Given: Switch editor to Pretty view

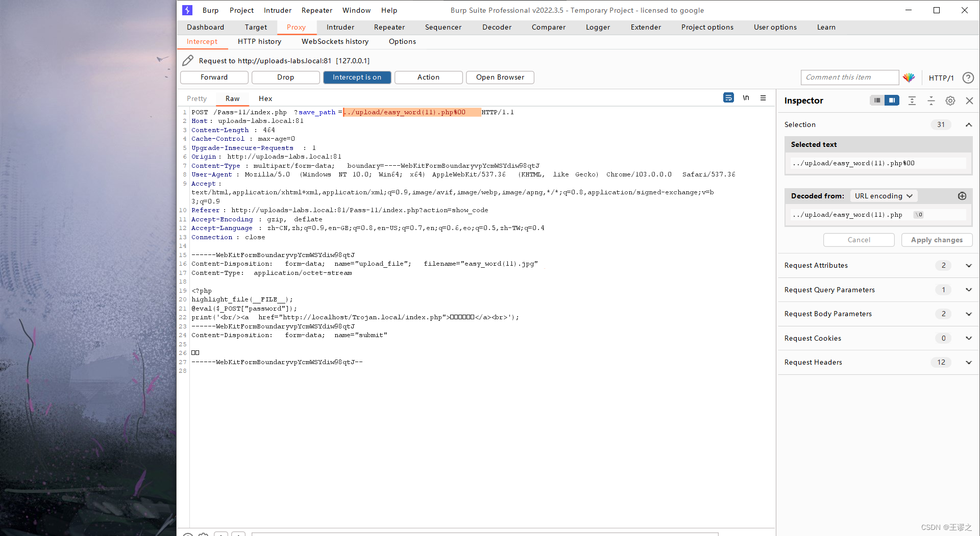Looking at the screenshot, I should (197, 98).
